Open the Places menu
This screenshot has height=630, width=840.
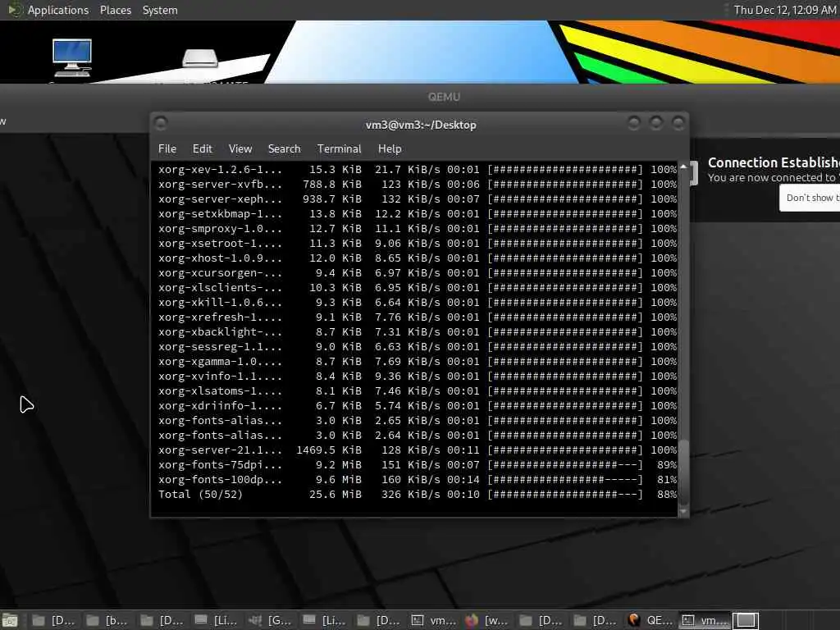[115, 10]
